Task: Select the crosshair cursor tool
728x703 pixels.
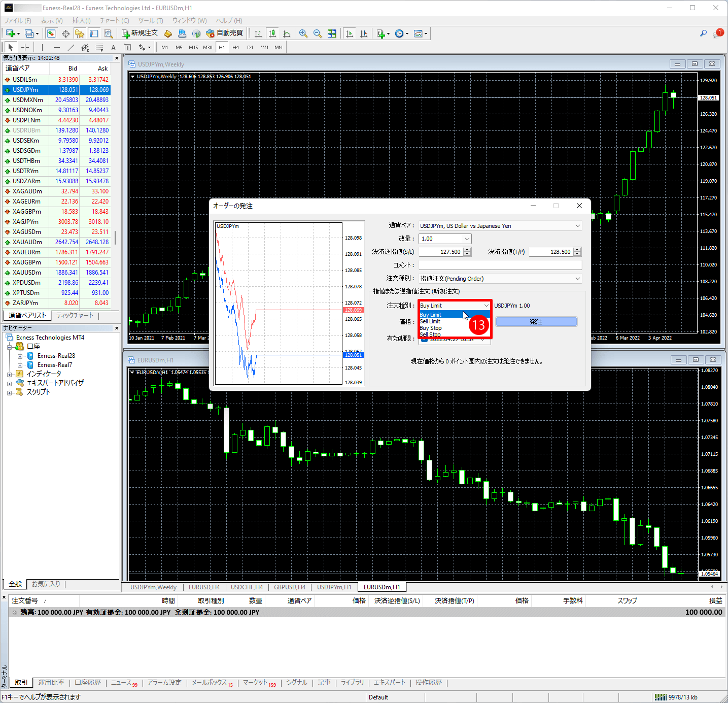Action: tap(25, 47)
